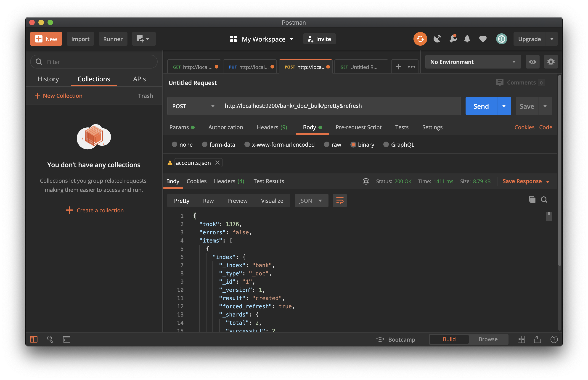
Task: Switch to the History sidebar tab
Action: pyautogui.click(x=48, y=79)
